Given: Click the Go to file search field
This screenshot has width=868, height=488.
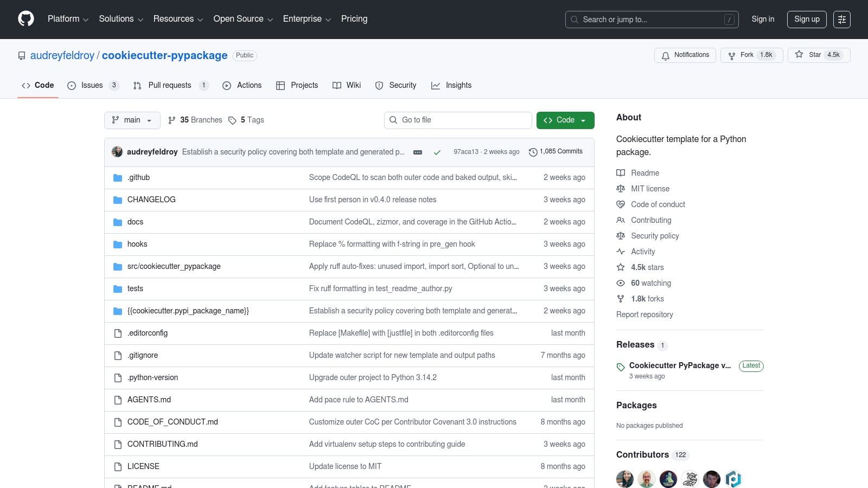Looking at the screenshot, I should 458,120.
